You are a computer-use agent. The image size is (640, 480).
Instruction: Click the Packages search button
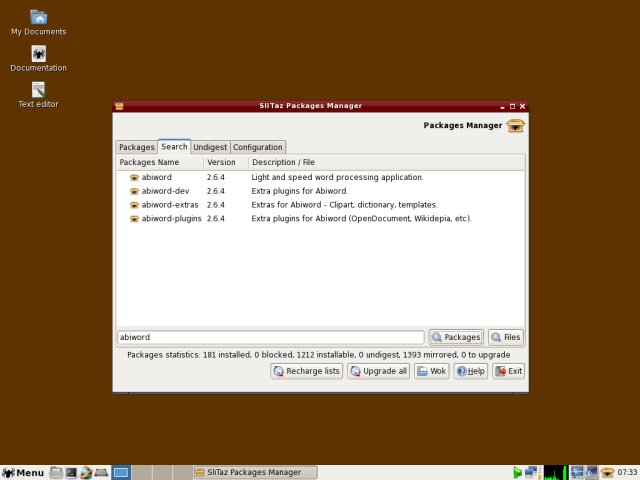[x=456, y=337]
